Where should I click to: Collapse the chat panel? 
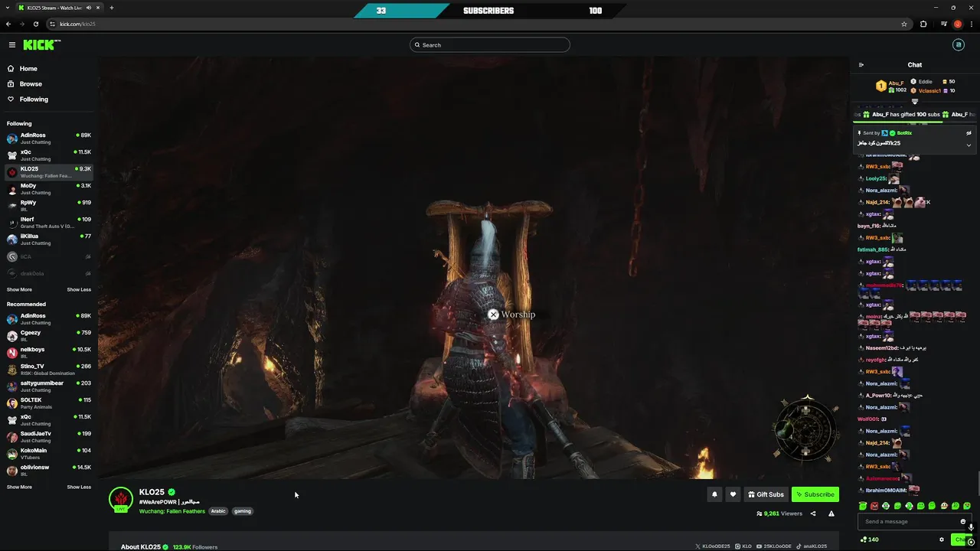click(861, 65)
